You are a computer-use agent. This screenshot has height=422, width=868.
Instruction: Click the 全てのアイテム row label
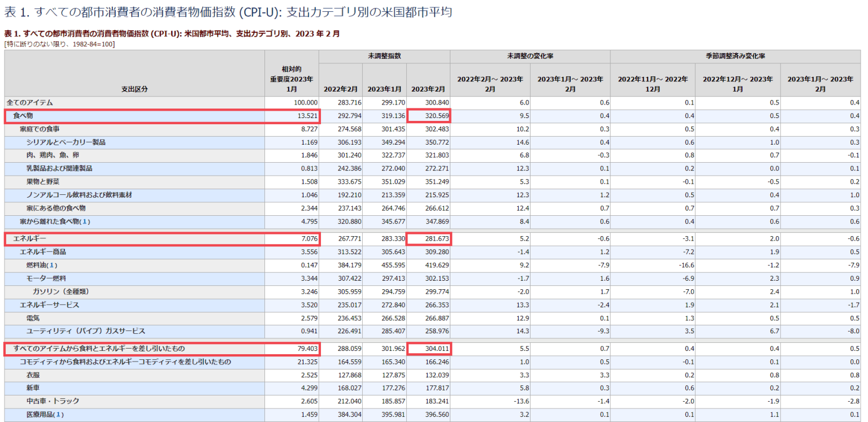click(x=31, y=103)
